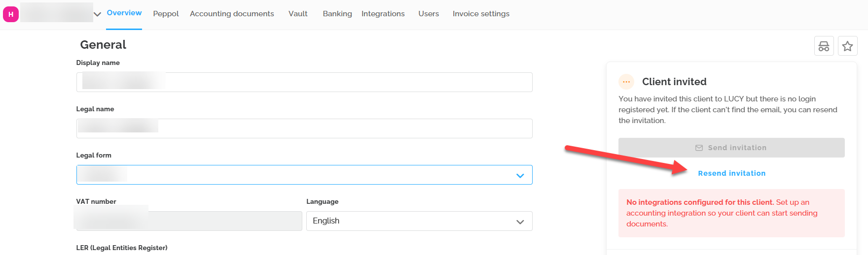Click the orange pending status icon

click(x=626, y=82)
